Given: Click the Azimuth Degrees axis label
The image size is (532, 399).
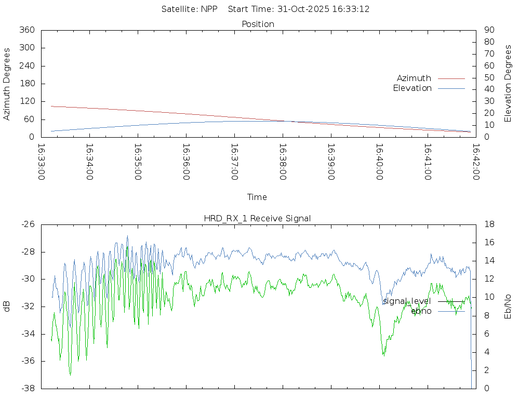Looking at the screenshot, I should coord(7,84).
